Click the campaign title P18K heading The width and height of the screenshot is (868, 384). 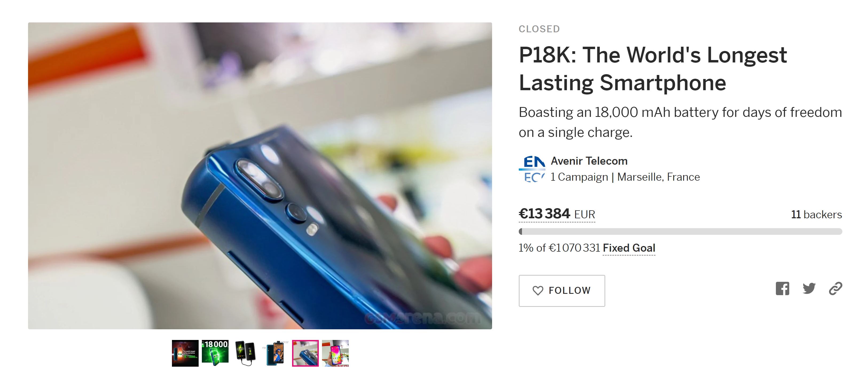point(653,69)
